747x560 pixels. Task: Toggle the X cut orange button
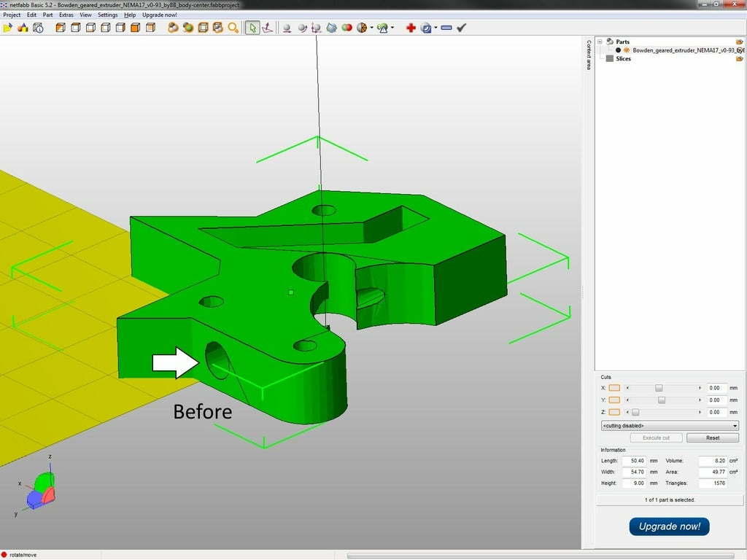614,389
